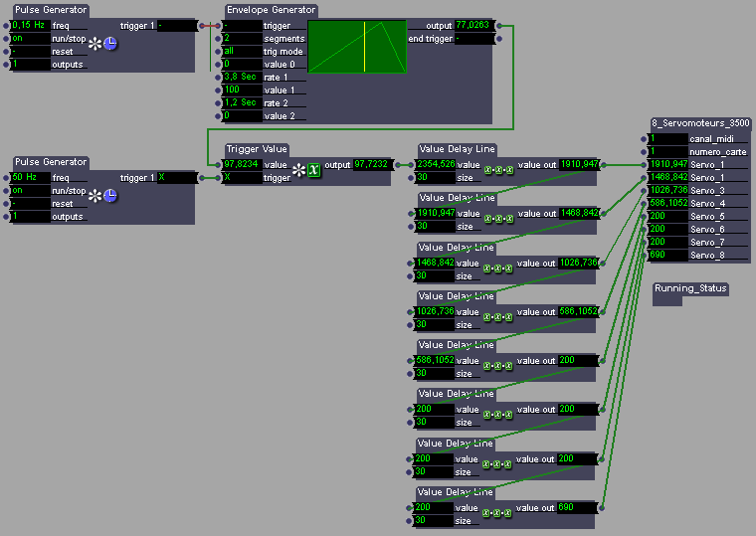Select the Running_Status actor
756x536 pixels.
pyautogui.click(x=690, y=288)
